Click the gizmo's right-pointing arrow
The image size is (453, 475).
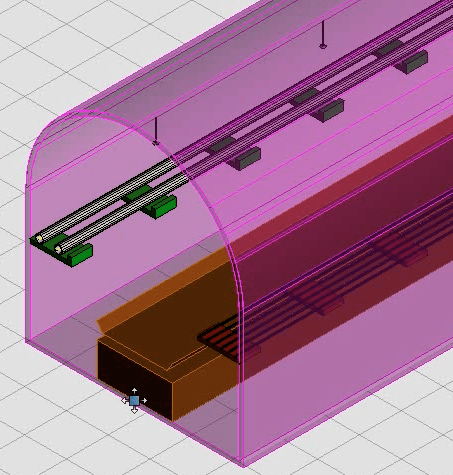144,400
